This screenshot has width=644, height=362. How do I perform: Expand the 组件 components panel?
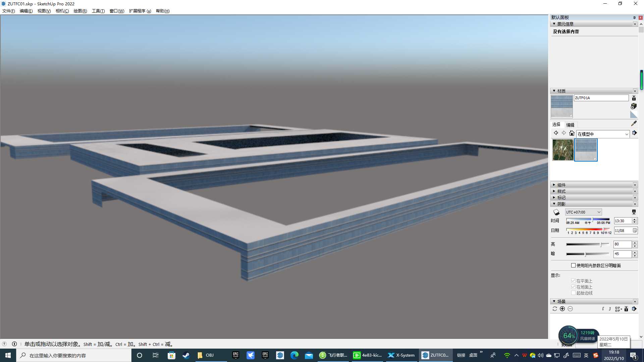click(x=554, y=185)
